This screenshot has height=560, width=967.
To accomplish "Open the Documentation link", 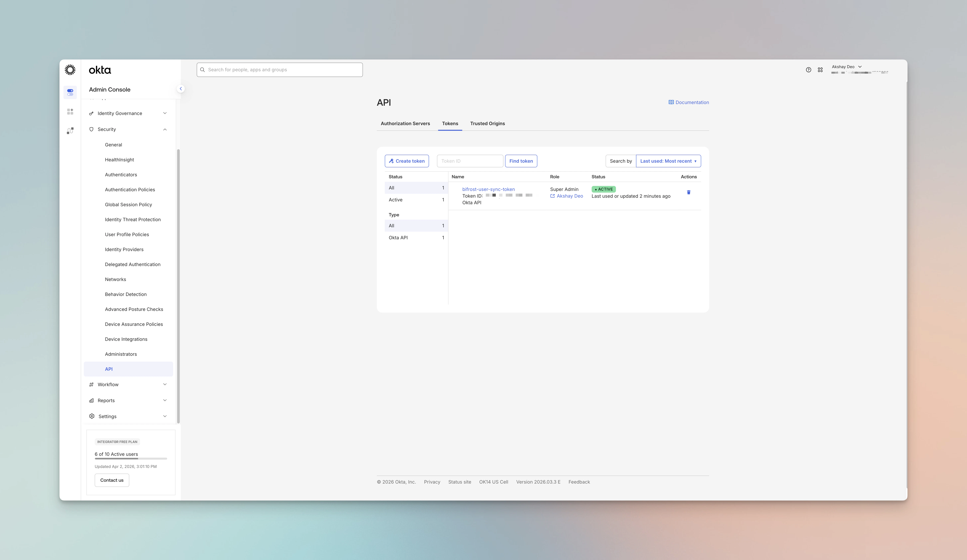I will click(692, 103).
